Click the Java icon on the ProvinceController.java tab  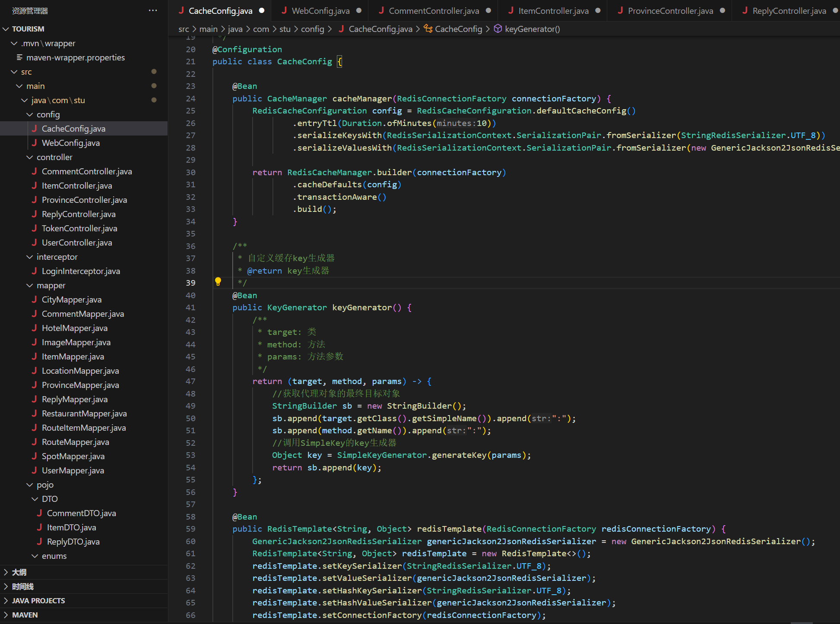[x=621, y=10]
